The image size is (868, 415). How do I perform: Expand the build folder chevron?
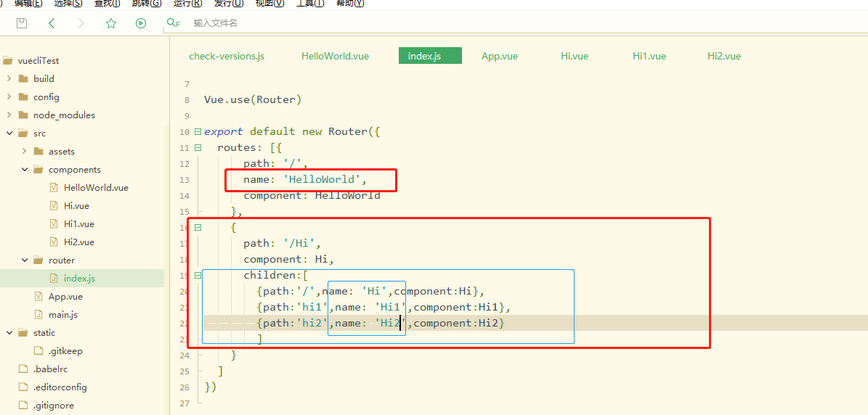tap(9, 78)
